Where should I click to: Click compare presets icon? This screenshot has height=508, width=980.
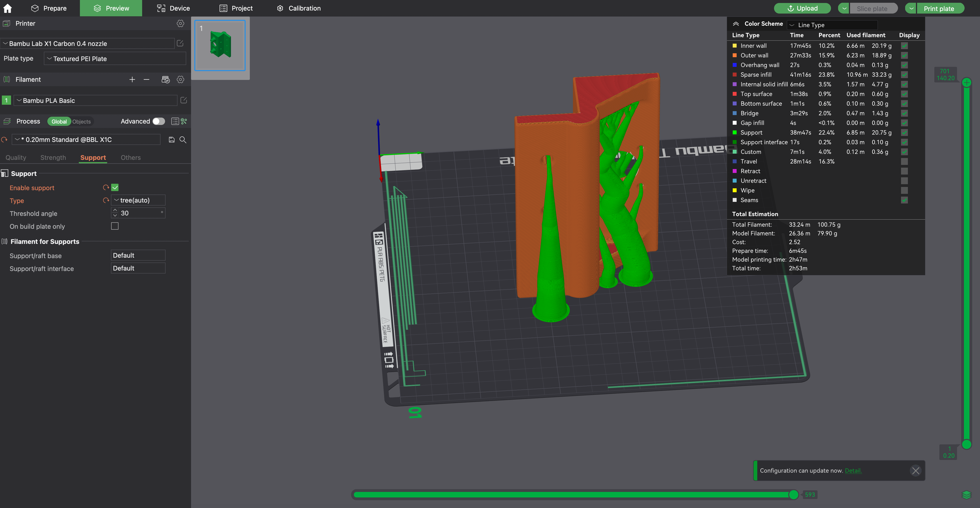coord(184,121)
